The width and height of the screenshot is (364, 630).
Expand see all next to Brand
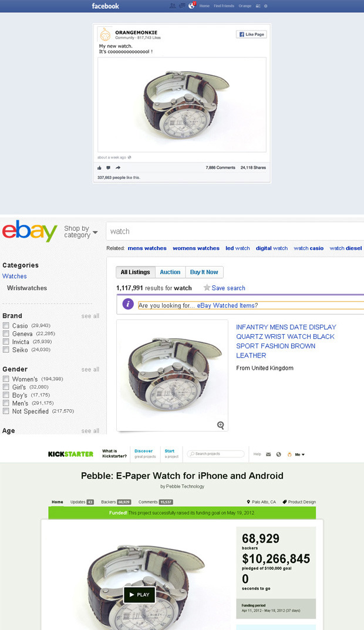coord(90,316)
